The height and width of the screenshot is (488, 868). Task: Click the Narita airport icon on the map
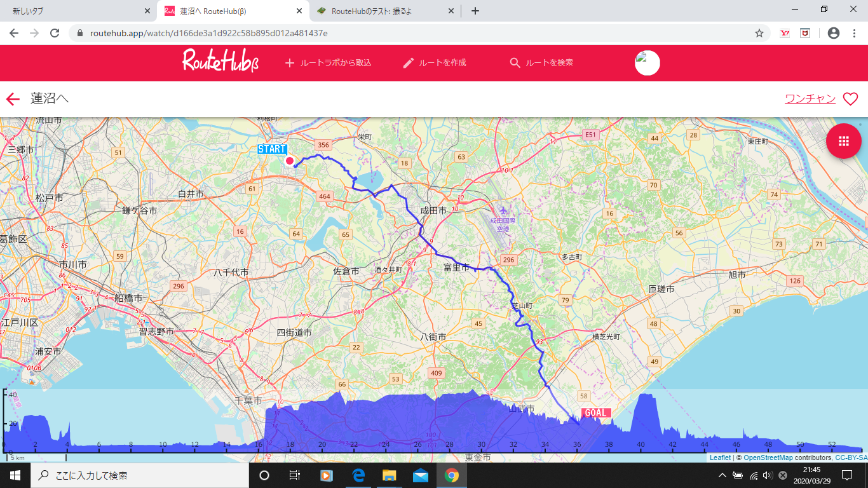504,210
